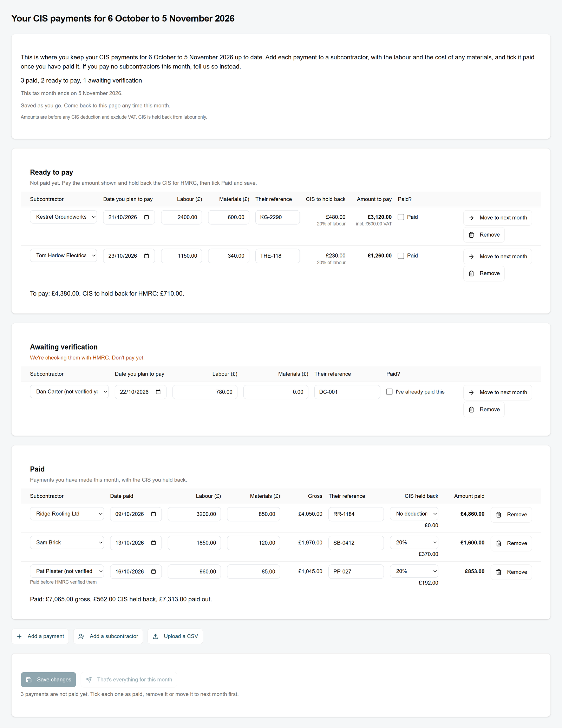
Task: Open calendar picker for 23/10/2026 date
Action: [146, 256]
